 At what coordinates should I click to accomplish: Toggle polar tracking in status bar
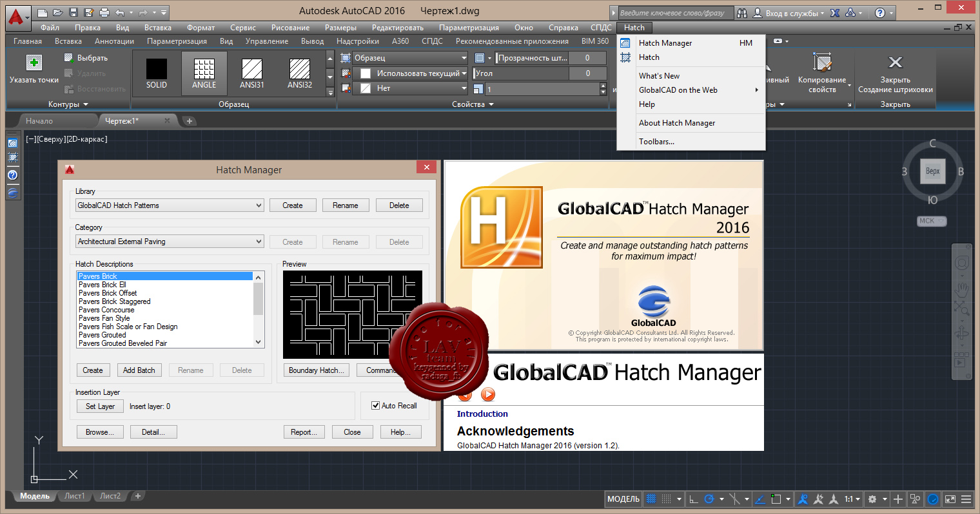pos(709,499)
